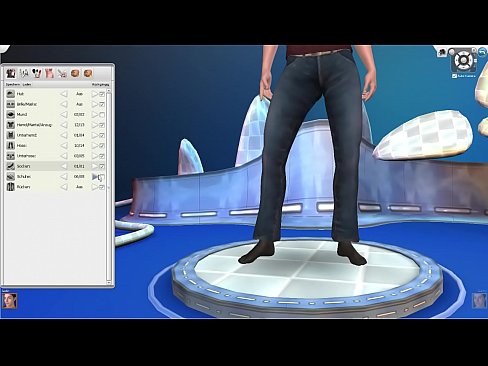This screenshot has height=366, width=488.
Task: Toggle the Auto Camera checkbox
Action: coord(454,76)
